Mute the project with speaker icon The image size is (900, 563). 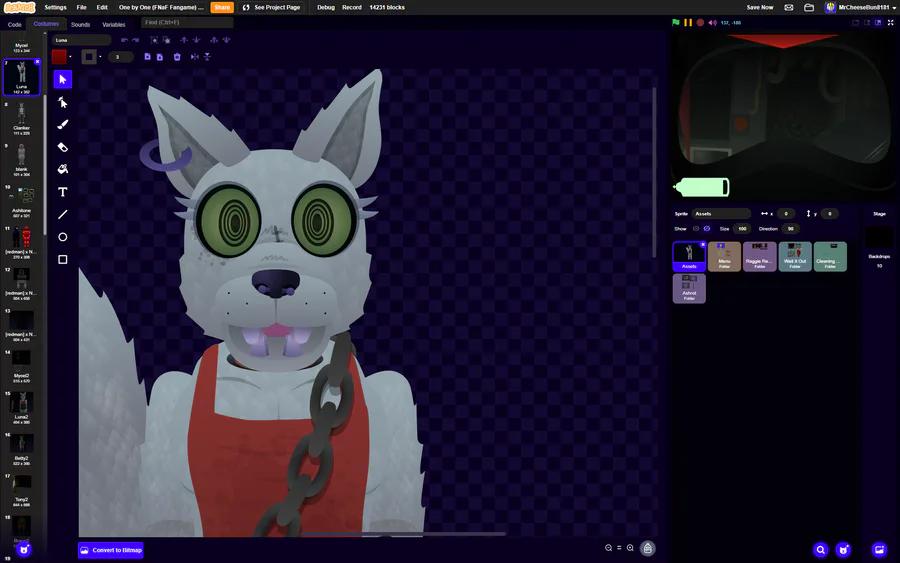tap(712, 22)
